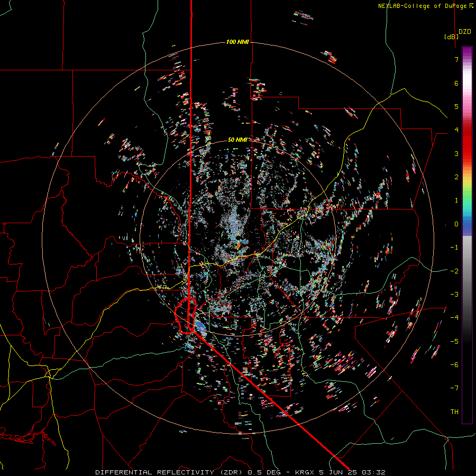Click the 50 NMI range ring label

click(x=237, y=140)
